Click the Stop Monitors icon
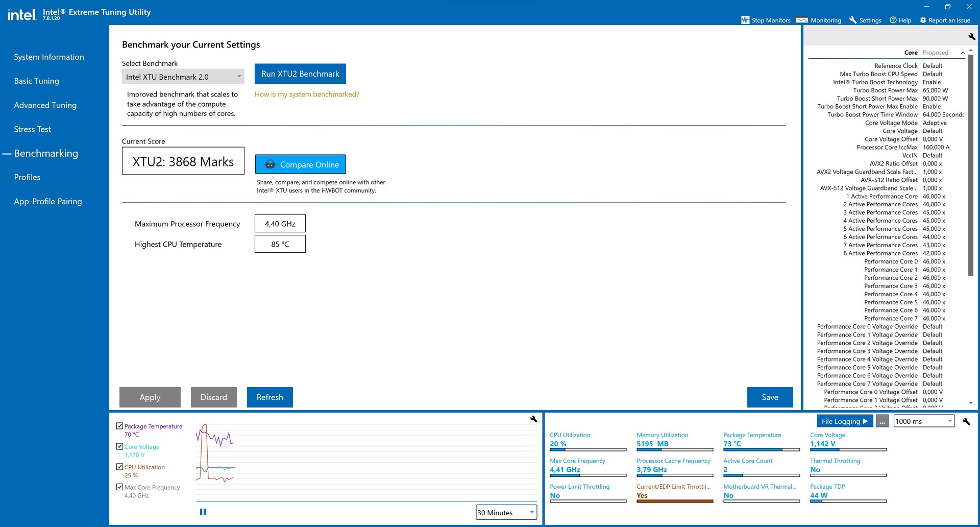The width and height of the screenshot is (980, 527). pos(745,20)
